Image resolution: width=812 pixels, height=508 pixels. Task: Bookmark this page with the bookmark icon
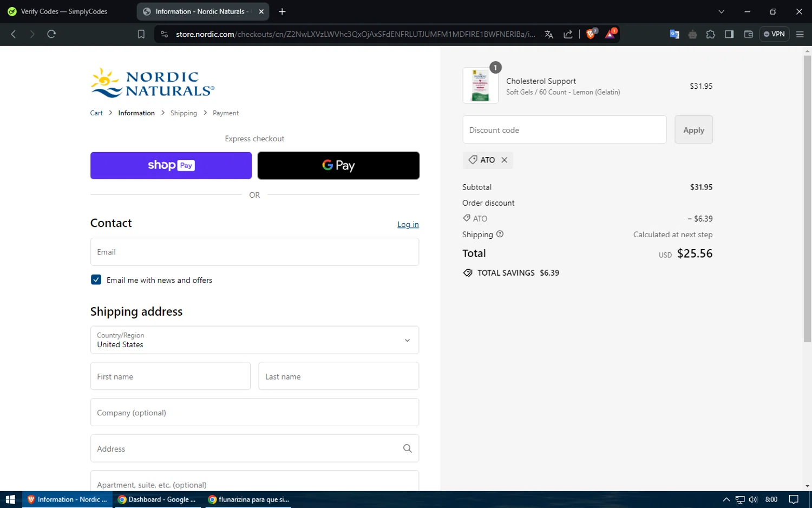tap(141, 34)
